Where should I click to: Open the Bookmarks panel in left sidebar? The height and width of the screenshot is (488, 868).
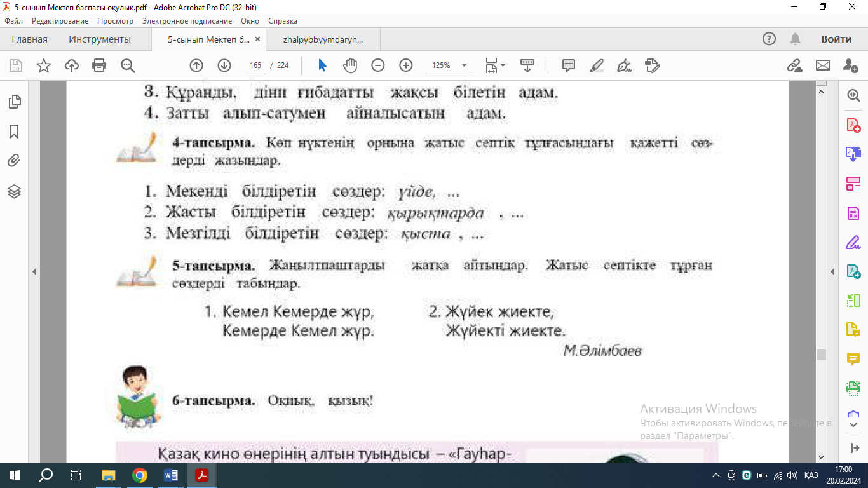point(14,132)
